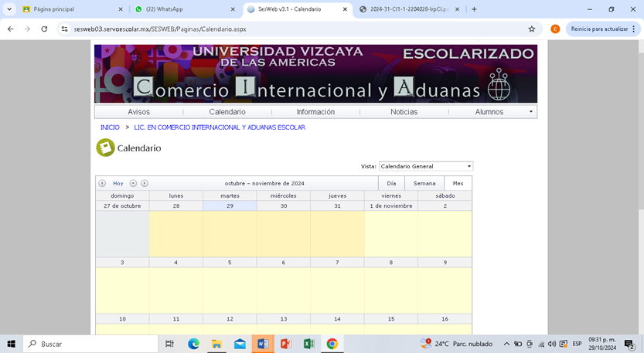Open the Avisos menu

pyautogui.click(x=139, y=112)
